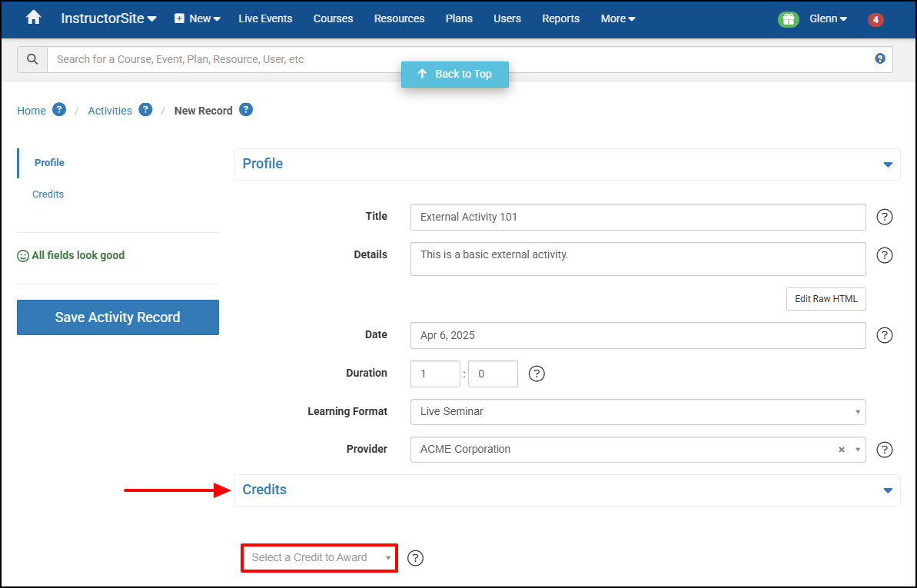Show help for the Title field

(884, 217)
